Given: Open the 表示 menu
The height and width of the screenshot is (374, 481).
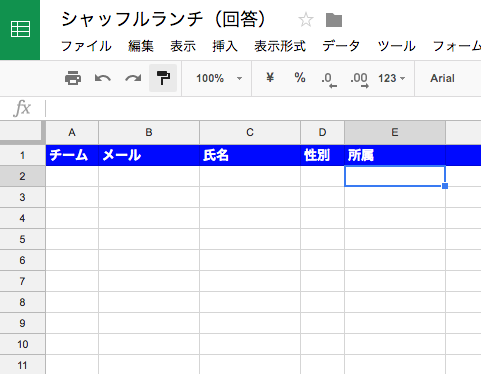Looking at the screenshot, I should click(183, 46).
